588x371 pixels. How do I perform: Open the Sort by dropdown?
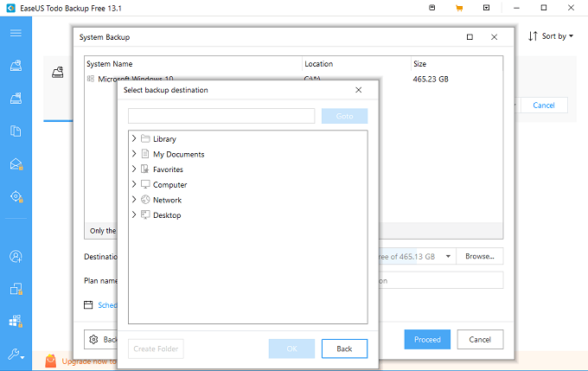(x=558, y=36)
